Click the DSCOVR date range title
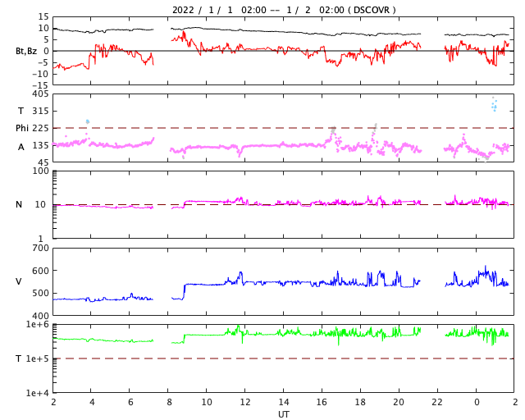Viewport: 525px width, 420px height. click(x=284, y=10)
